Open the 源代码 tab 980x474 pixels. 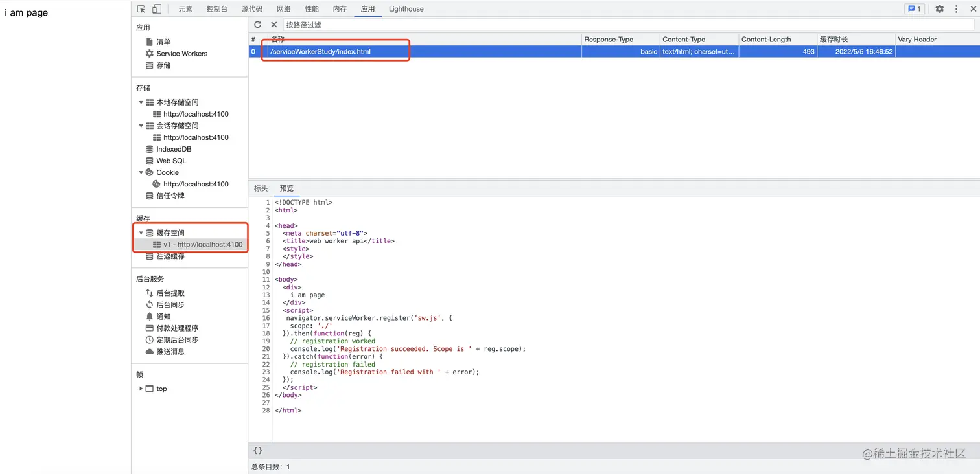(252, 9)
